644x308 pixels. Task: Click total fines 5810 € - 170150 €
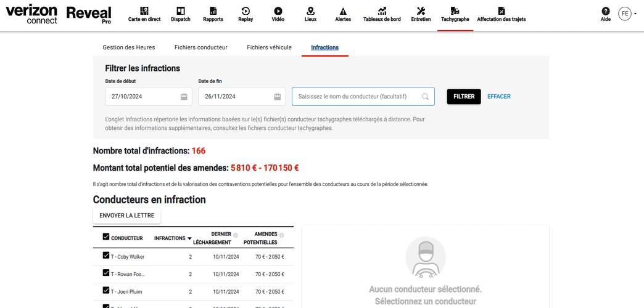tap(265, 168)
